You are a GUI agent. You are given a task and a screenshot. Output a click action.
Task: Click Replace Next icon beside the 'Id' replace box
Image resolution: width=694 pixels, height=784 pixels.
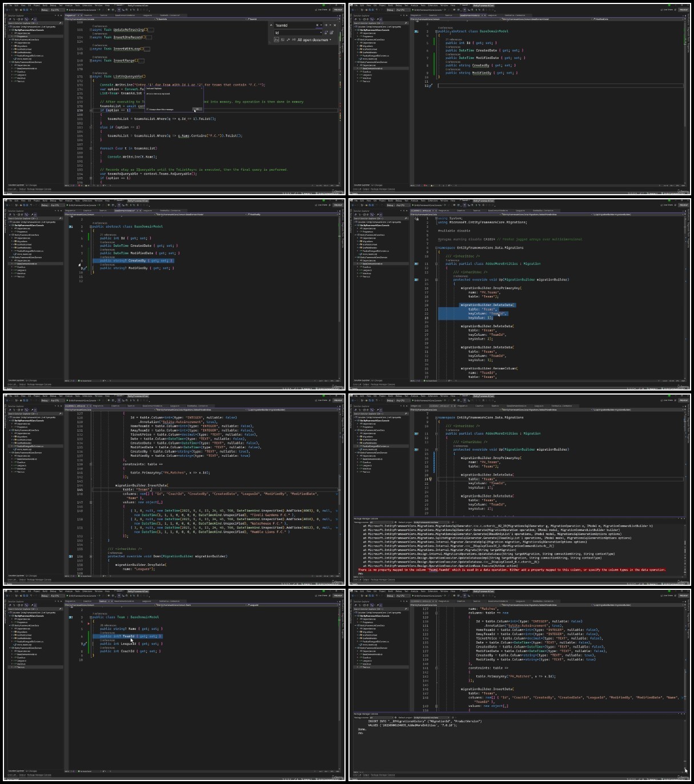coord(326,33)
